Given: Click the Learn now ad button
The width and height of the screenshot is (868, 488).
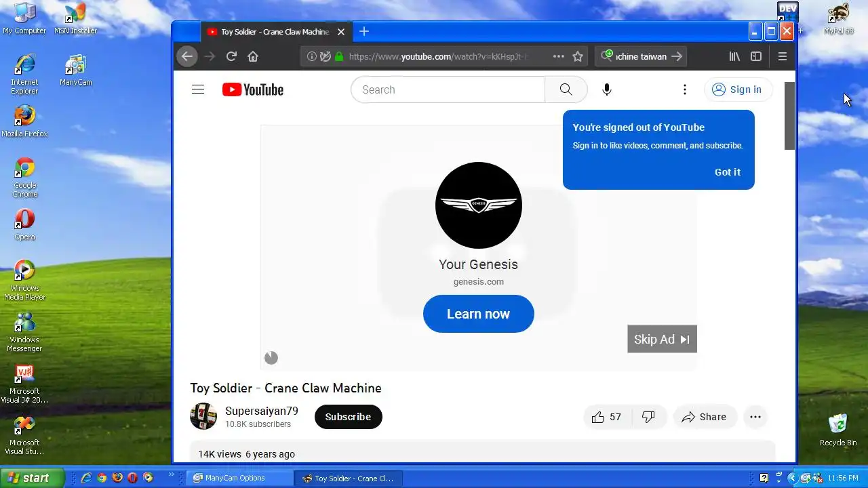Looking at the screenshot, I should click(478, 314).
